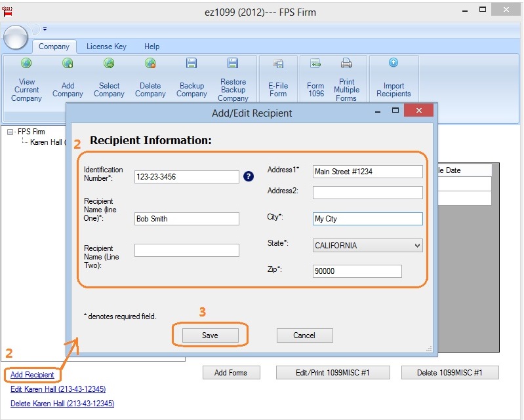
Task: Collapse the FPS Firm tree node
Action: (10, 132)
